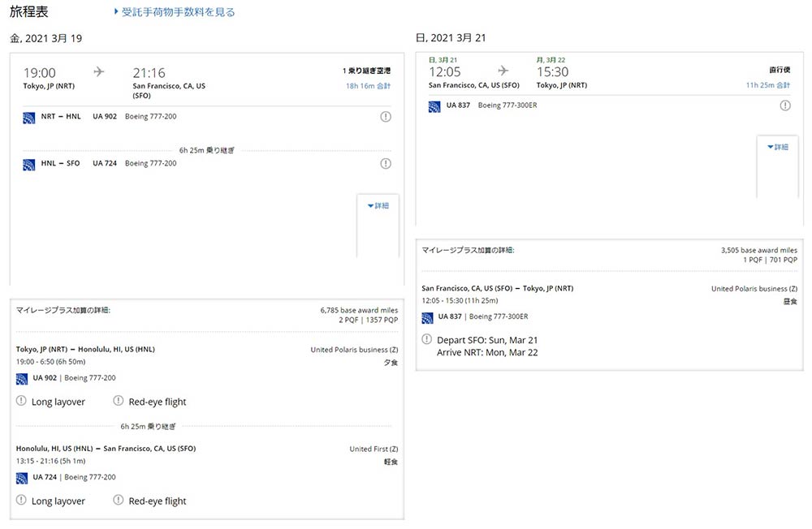Click the 15:30 arrival time
The image size is (812, 529).
click(x=552, y=72)
